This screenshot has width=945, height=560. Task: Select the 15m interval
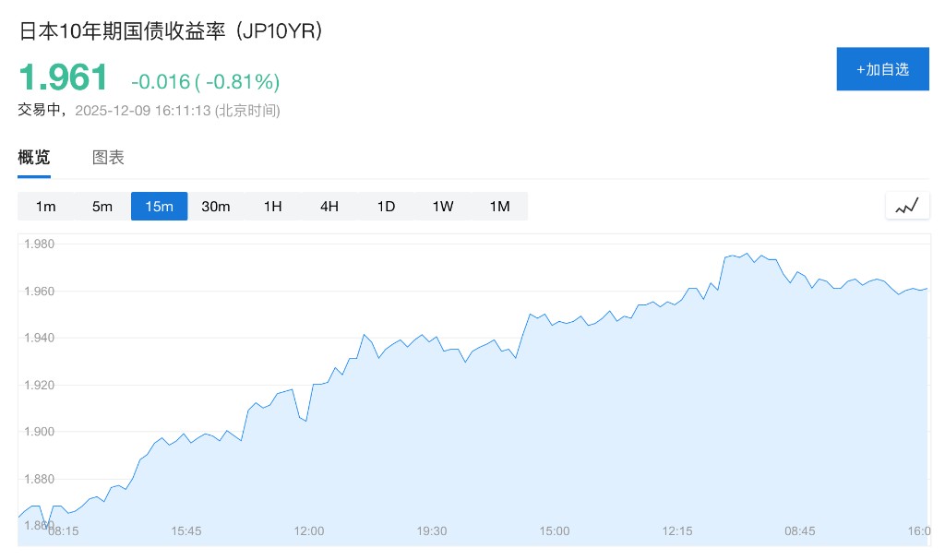pyautogui.click(x=159, y=207)
